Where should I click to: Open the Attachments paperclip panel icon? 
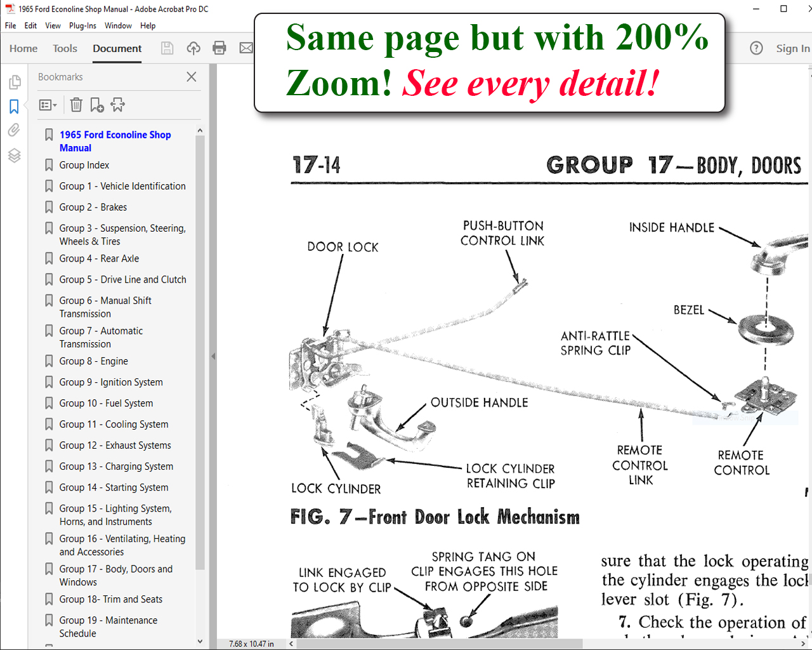[14, 131]
